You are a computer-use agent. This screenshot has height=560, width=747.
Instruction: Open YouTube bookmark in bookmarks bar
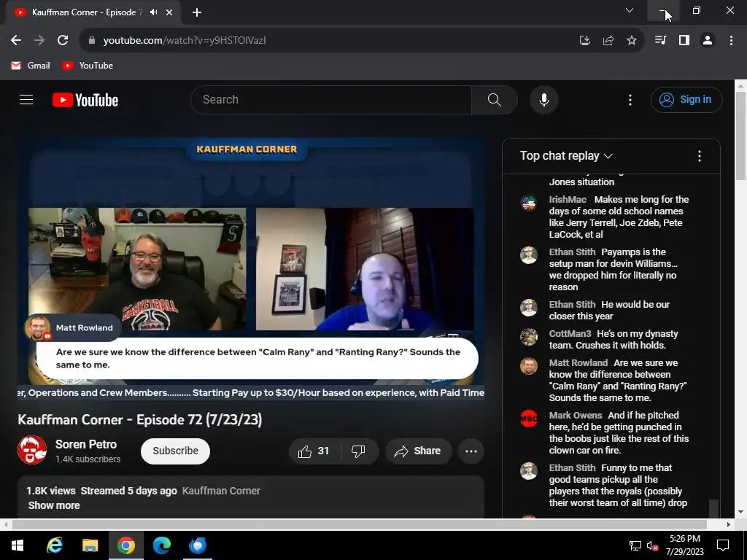88,66
